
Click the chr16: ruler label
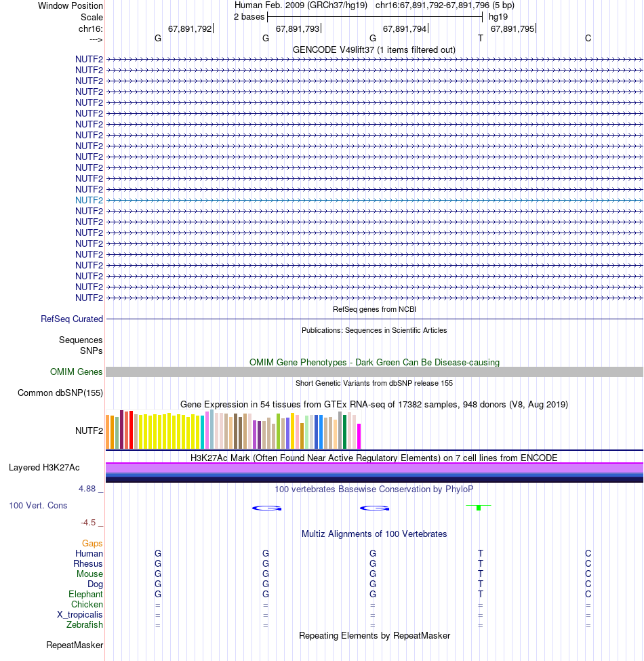tap(90, 29)
